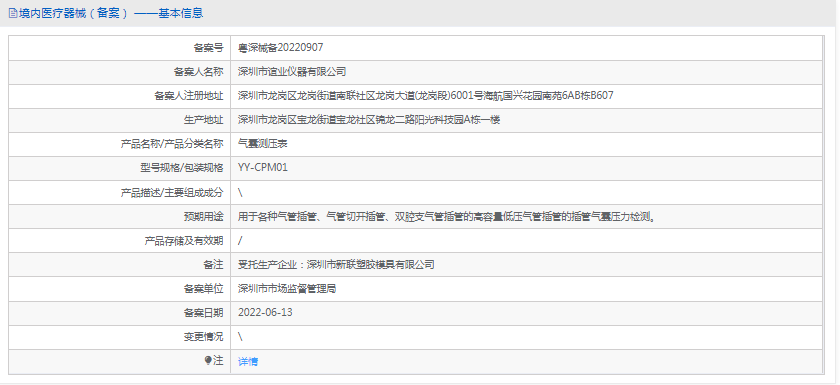Select the heading 境内医疗器械（备案）——基本信息
Viewport: 840px width, 385px height.
point(111,13)
